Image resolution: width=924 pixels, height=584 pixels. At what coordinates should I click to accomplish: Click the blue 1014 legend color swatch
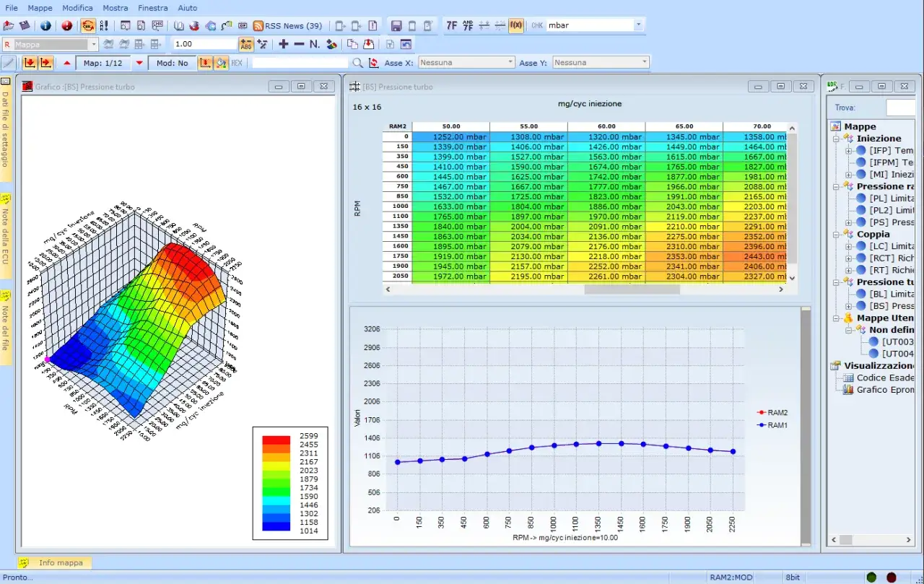coord(276,526)
